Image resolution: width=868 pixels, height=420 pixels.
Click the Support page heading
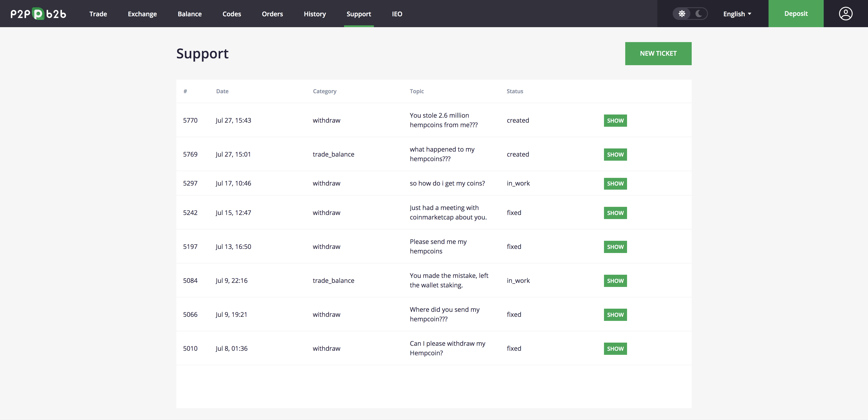coord(202,54)
